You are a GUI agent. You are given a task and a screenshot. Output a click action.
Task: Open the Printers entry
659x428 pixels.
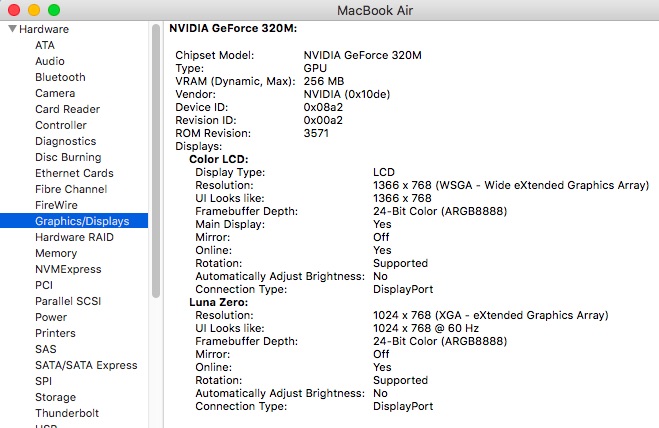pos(55,333)
